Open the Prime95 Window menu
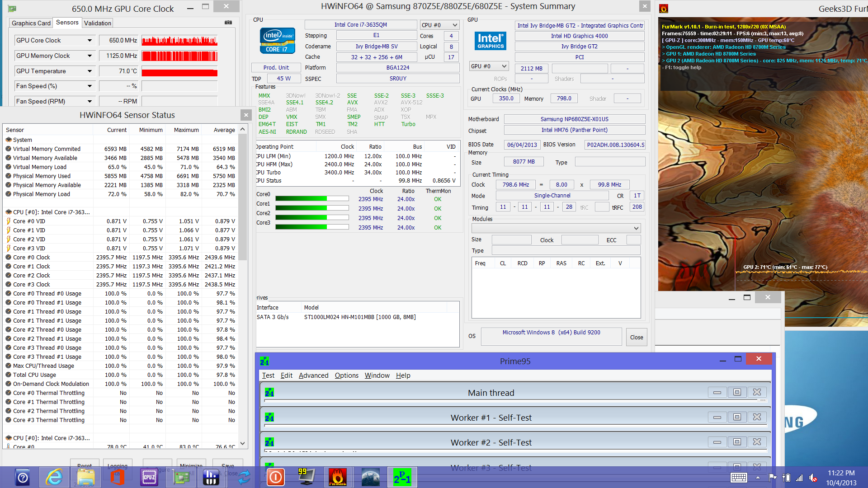 [377, 375]
